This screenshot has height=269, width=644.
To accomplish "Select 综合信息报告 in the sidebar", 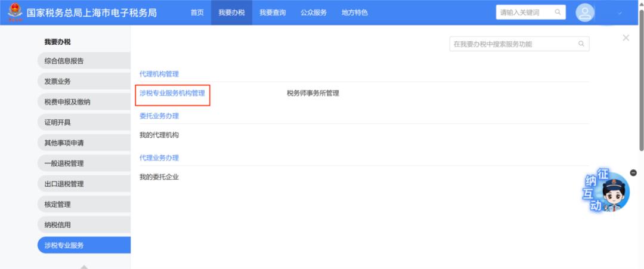I will pyautogui.click(x=84, y=61).
